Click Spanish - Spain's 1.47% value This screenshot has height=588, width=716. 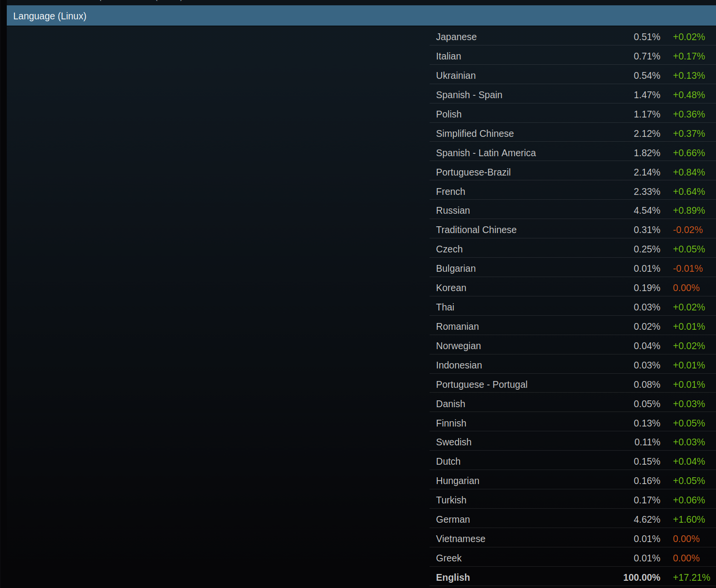click(647, 95)
